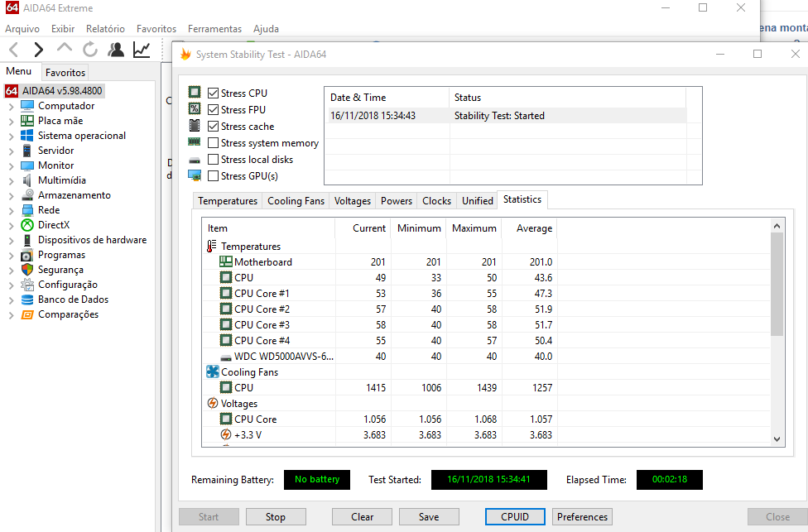
Task: Select the Banco de Dados icon
Action: pos(27,300)
